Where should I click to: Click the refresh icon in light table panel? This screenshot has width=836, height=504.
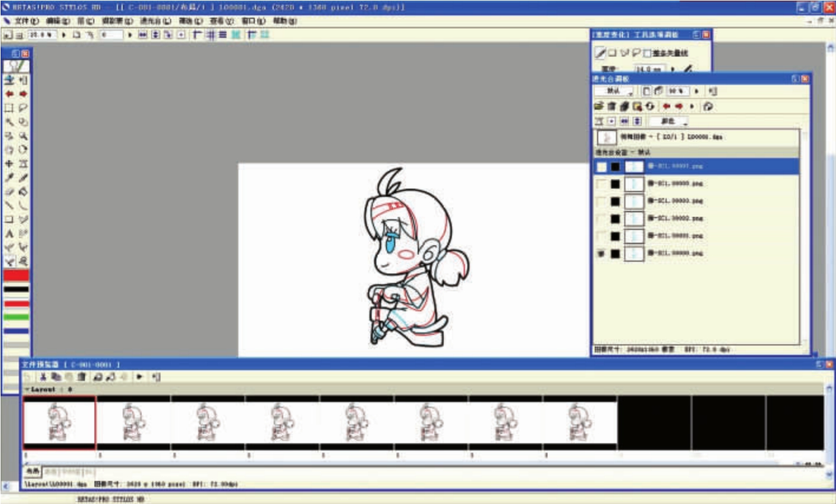(650, 106)
